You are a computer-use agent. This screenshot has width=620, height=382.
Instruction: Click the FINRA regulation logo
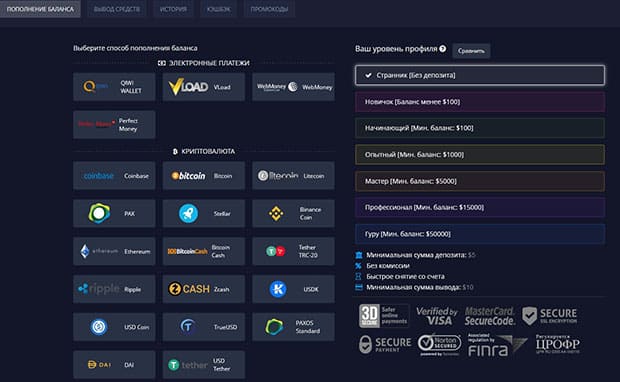click(497, 345)
